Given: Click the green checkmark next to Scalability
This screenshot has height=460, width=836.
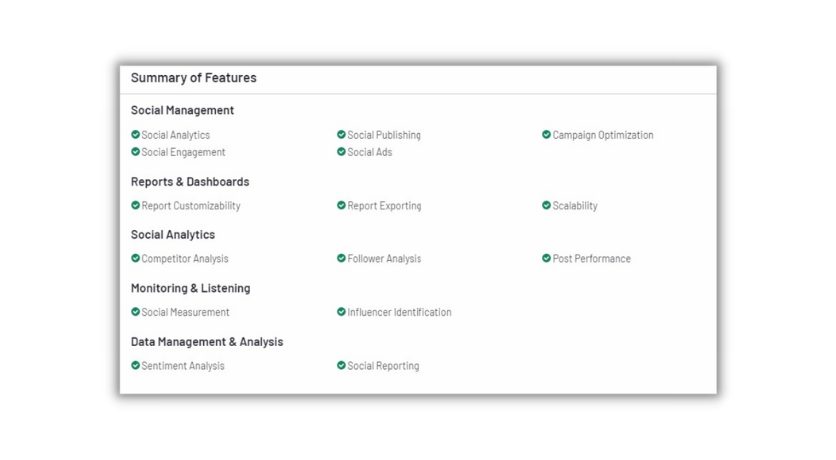Looking at the screenshot, I should click(546, 206).
